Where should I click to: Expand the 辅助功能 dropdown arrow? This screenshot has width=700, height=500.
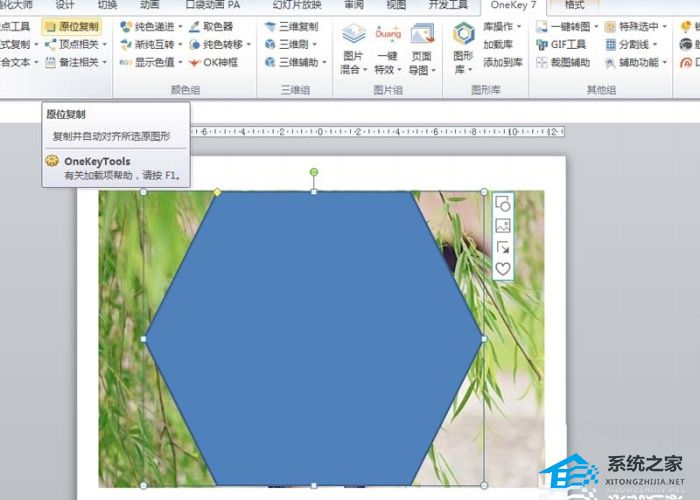coord(665,62)
